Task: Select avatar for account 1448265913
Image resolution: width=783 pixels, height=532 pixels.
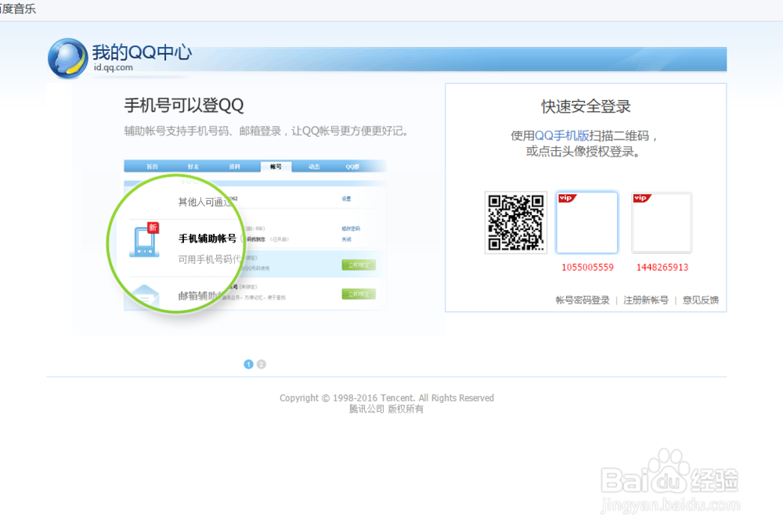Action: click(662, 223)
